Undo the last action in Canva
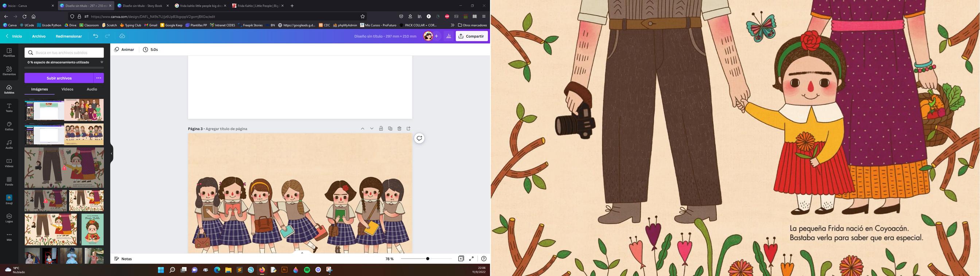The height and width of the screenshot is (276, 980). click(96, 36)
